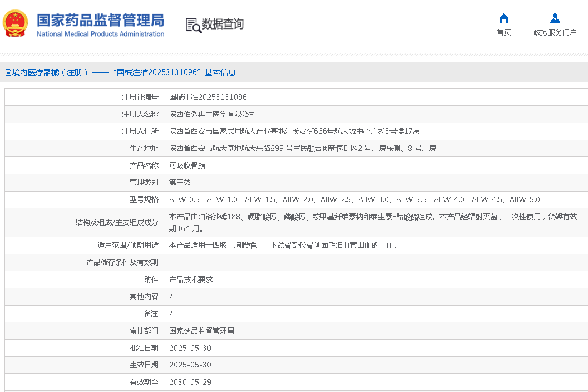
Task: Open the 数据查询 search icon
Action: (x=194, y=25)
